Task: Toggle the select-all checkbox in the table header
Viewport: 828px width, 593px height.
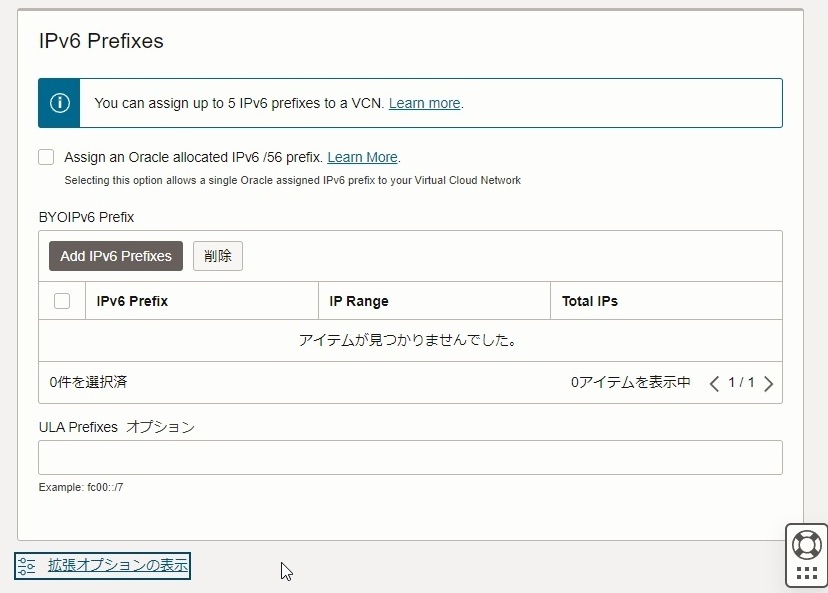Action: [x=60, y=300]
